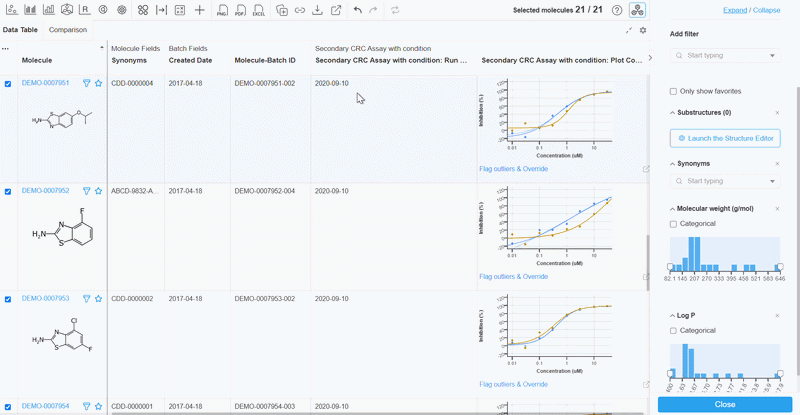This screenshot has height=415, width=800.
Task: Click the grid layout toolbar icon
Action: click(180, 10)
